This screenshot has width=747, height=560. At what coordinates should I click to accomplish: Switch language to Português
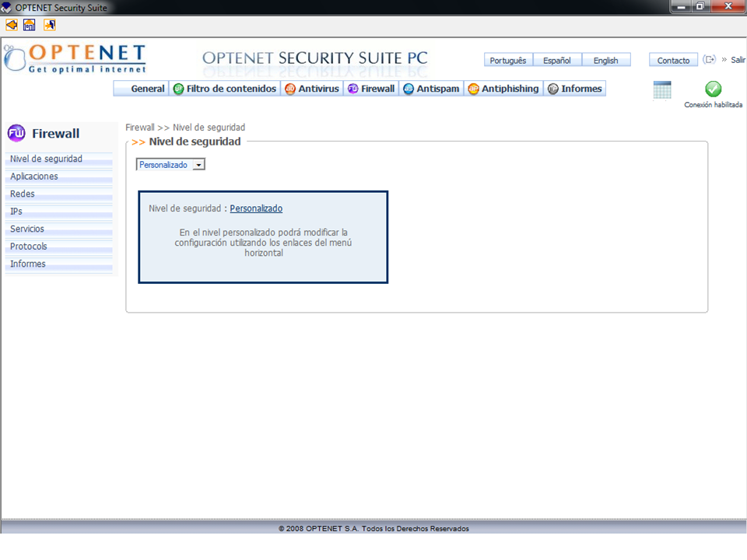click(x=508, y=61)
